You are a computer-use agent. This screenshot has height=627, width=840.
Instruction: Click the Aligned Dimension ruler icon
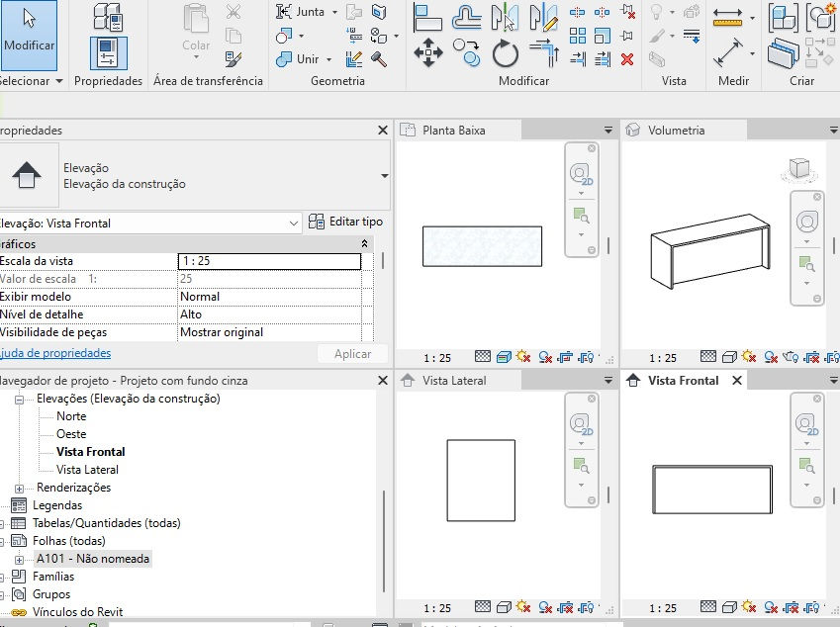tap(728, 18)
